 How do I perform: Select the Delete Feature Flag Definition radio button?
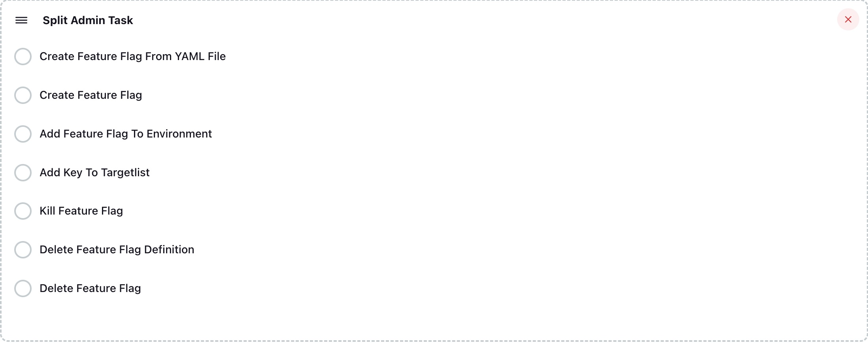23,250
